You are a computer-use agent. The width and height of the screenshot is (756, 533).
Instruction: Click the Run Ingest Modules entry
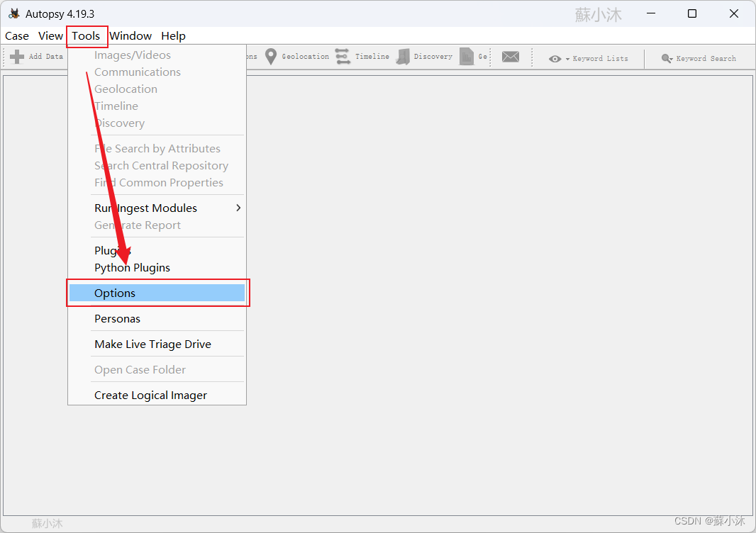[x=157, y=208]
